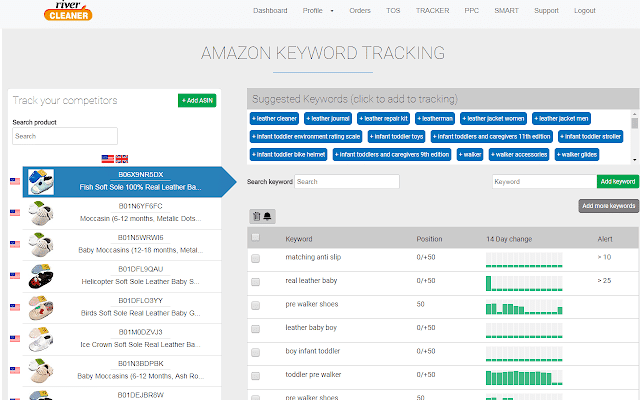640x400 pixels.
Task: Add suggested keyword 'leather repair kit'
Action: coord(384,119)
